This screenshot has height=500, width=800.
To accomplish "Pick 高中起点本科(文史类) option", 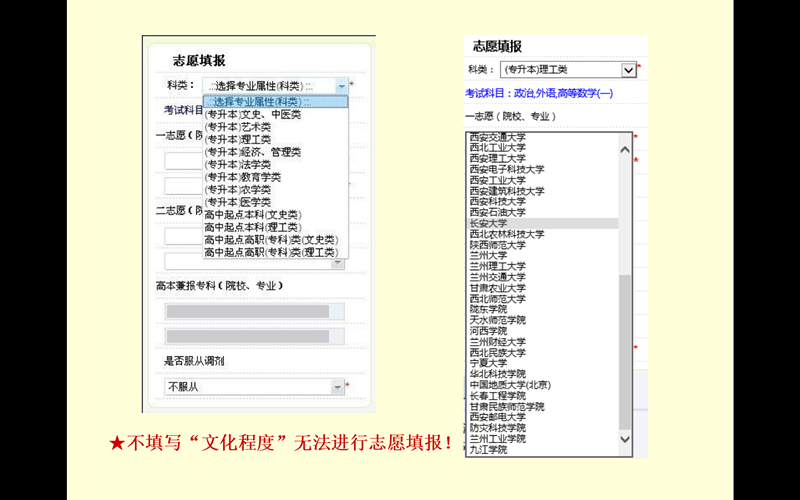I will coord(253,215).
